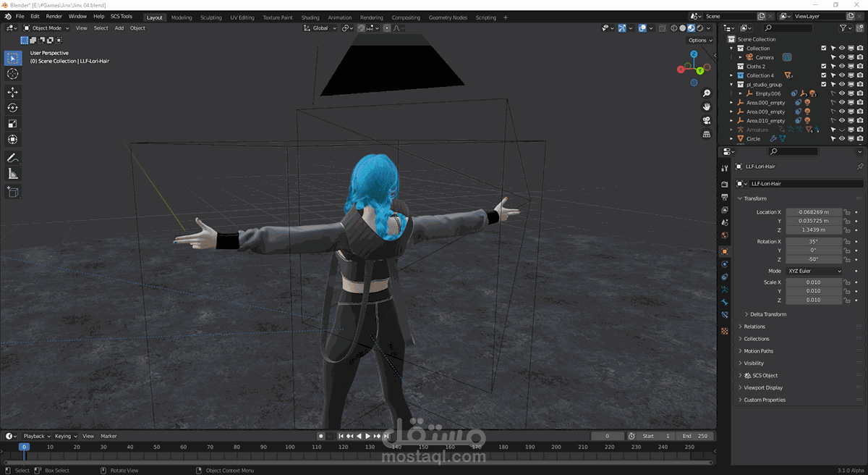Open the View Layer properties tab
Image resolution: width=868 pixels, height=475 pixels.
725,210
